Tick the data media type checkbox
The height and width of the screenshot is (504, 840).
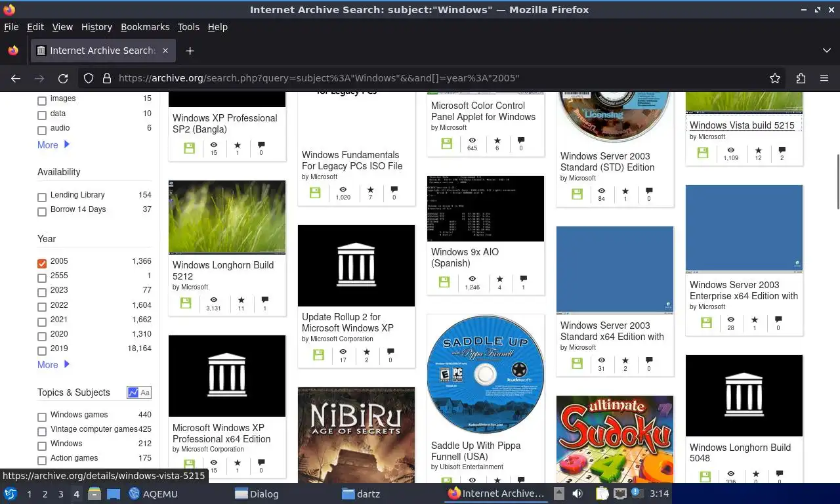(42, 115)
